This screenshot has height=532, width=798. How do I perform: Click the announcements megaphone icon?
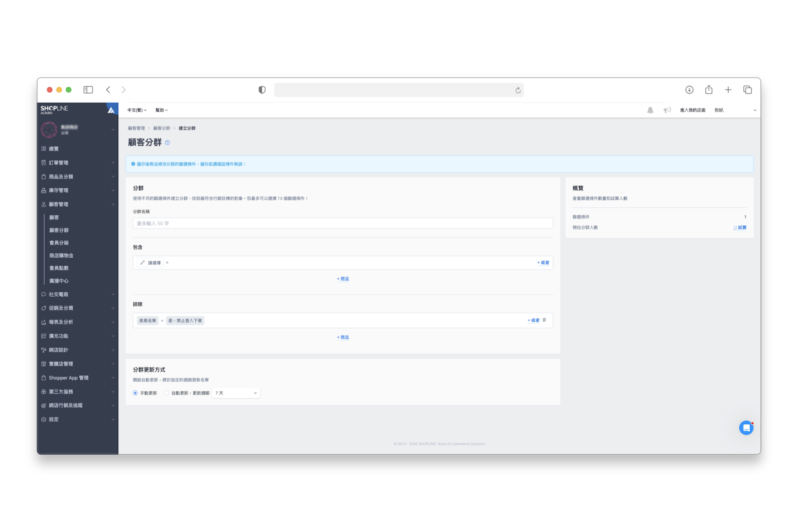coord(667,110)
